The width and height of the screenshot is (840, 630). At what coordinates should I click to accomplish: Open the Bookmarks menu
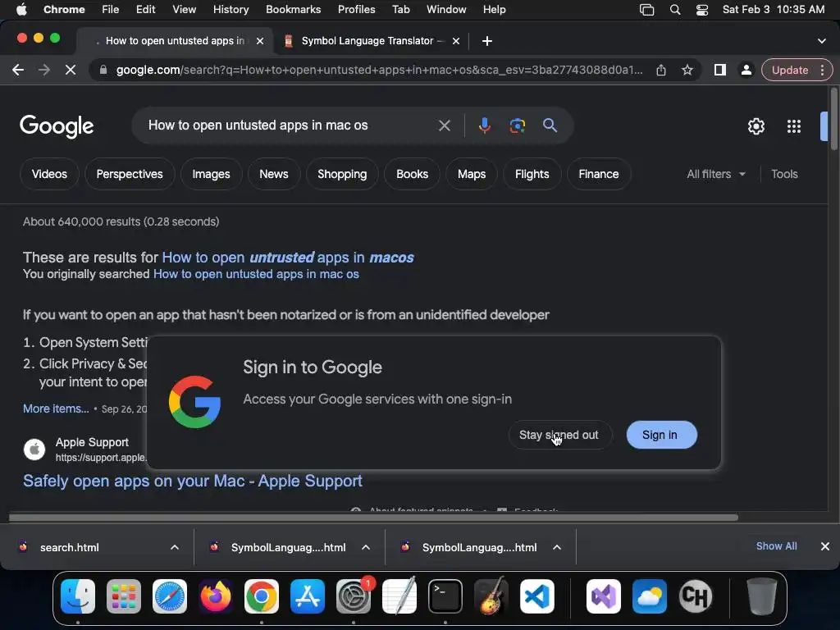[x=293, y=9]
